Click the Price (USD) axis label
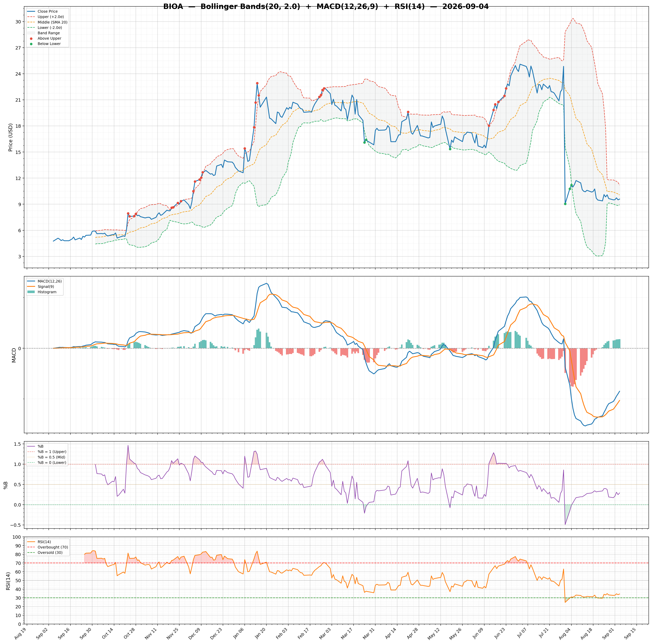The image size is (652, 644). (10, 137)
